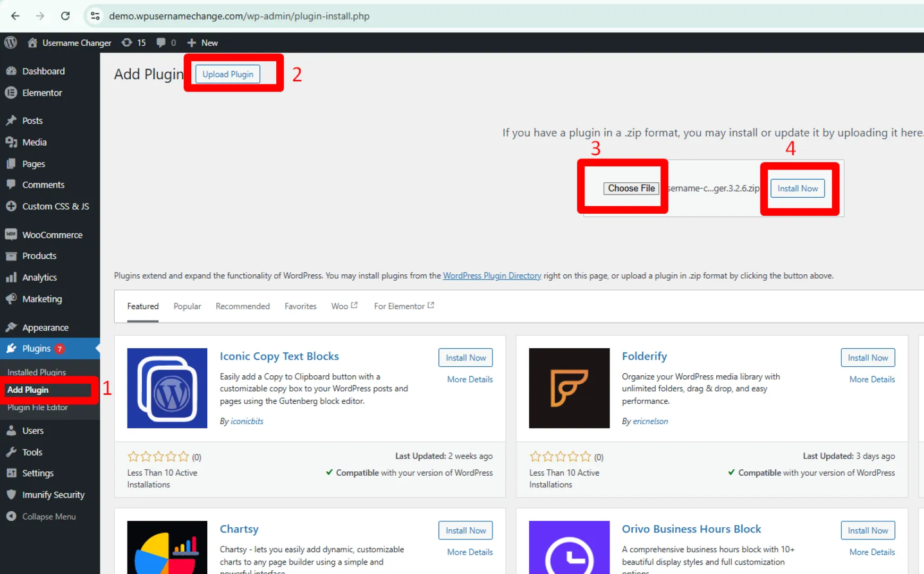Click the WooCommerce sidebar icon
Screen dimensions: 924x574
tap(11, 234)
